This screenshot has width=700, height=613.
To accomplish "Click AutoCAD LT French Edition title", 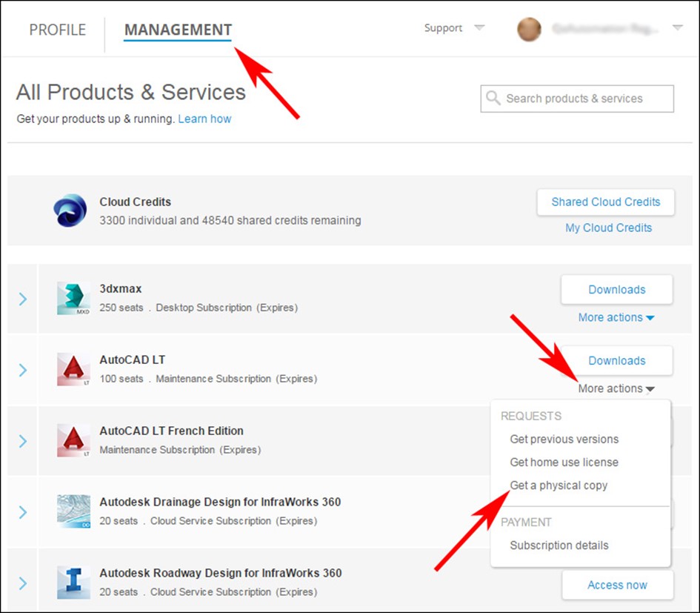I will 171,431.
